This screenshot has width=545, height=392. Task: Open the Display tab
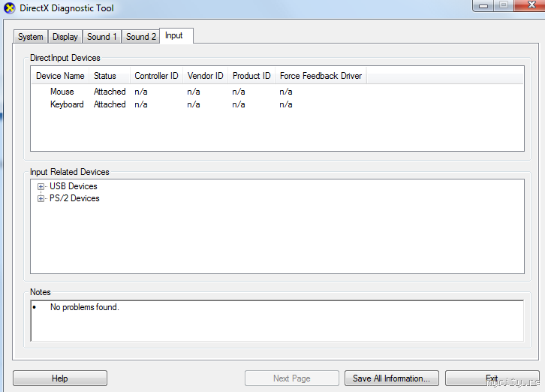click(x=65, y=37)
